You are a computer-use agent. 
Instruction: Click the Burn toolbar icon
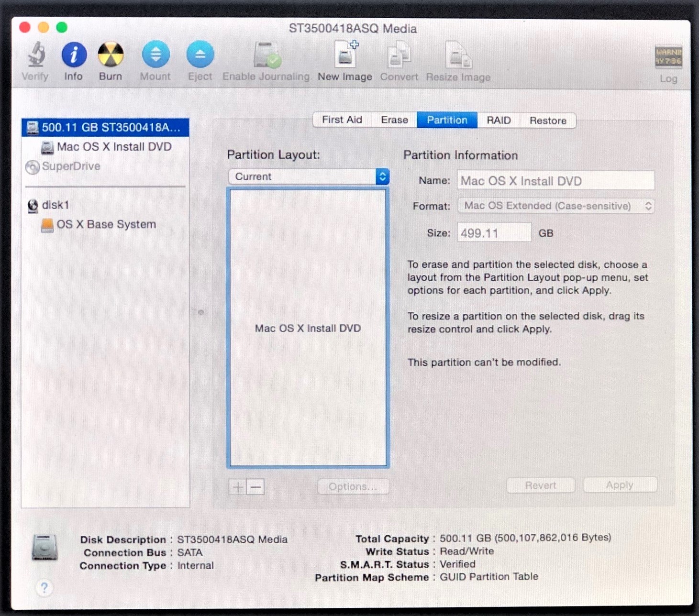coord(111,55)
